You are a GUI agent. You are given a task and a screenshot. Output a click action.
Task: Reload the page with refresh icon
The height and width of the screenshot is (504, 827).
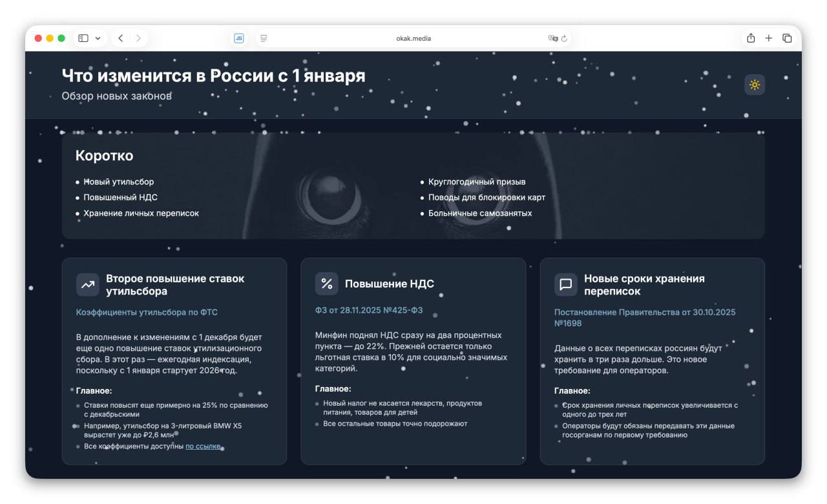pyautogui.click(x=564, y=38)
